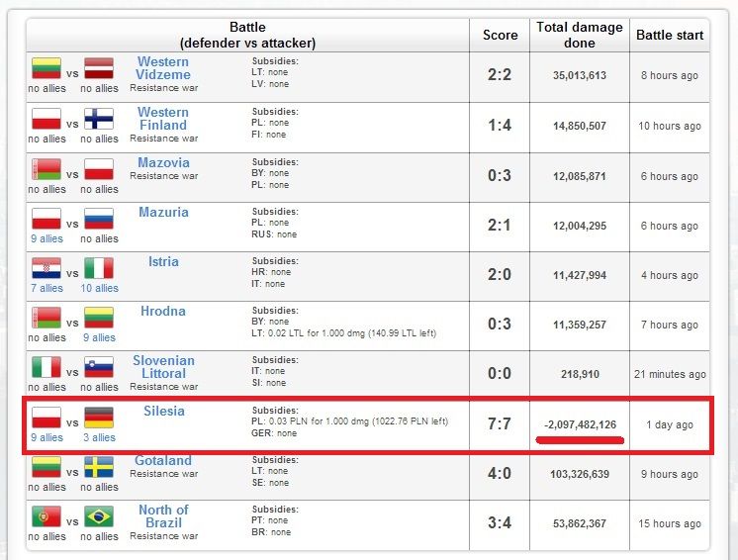Click the Russian flag in Mazuria battle

pos(99,219)
